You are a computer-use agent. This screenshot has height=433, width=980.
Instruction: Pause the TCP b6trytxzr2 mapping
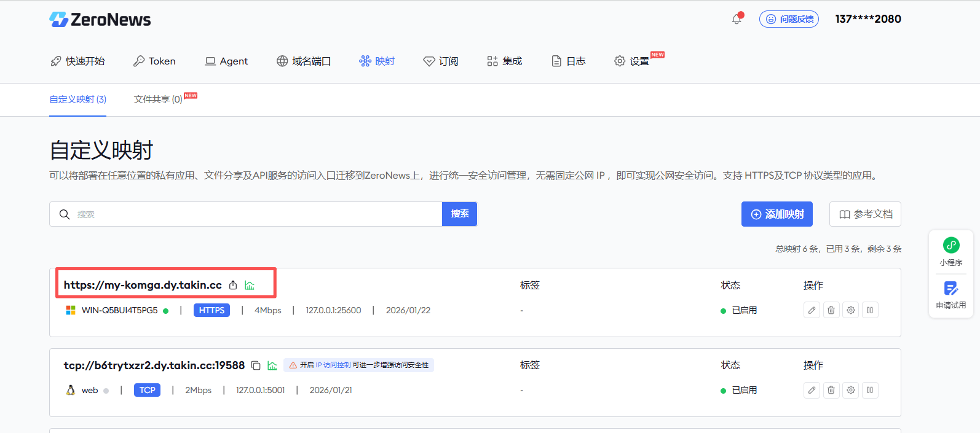coord(870,390)
